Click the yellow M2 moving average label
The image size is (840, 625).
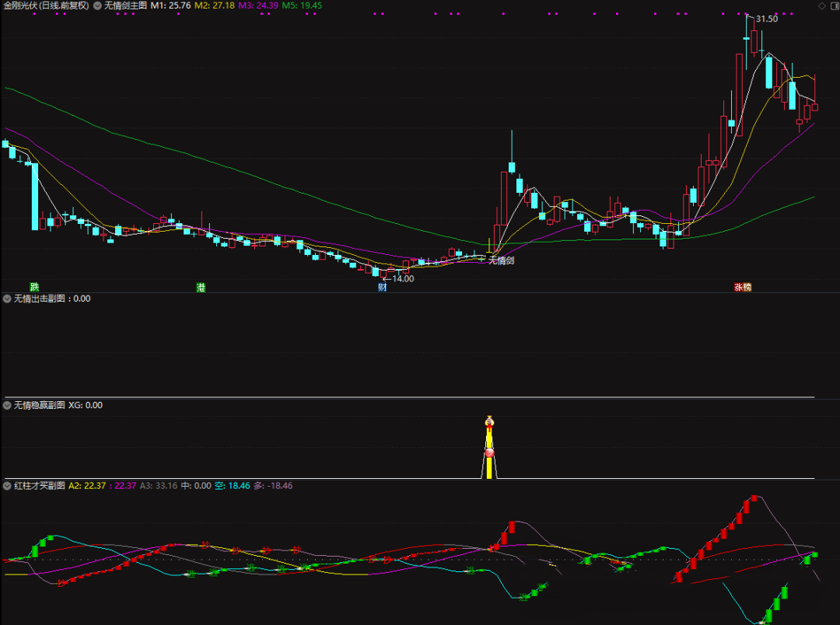pos(214,5)
